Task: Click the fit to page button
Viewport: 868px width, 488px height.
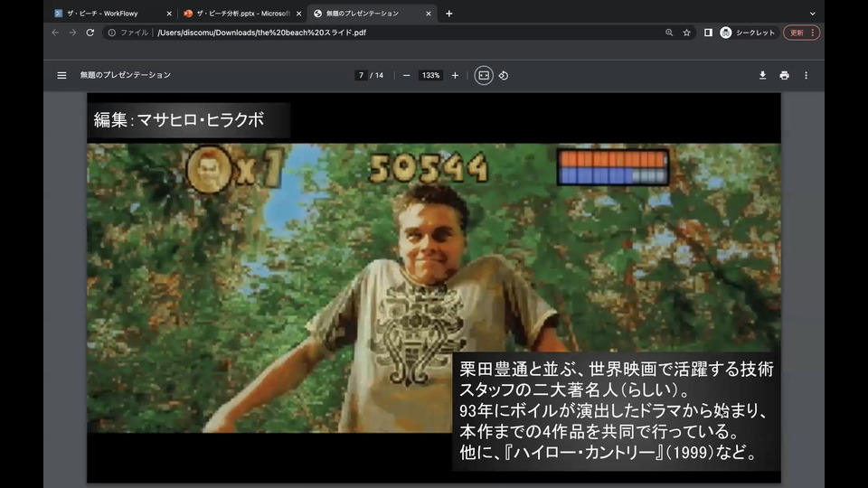Action: (483, 75)
